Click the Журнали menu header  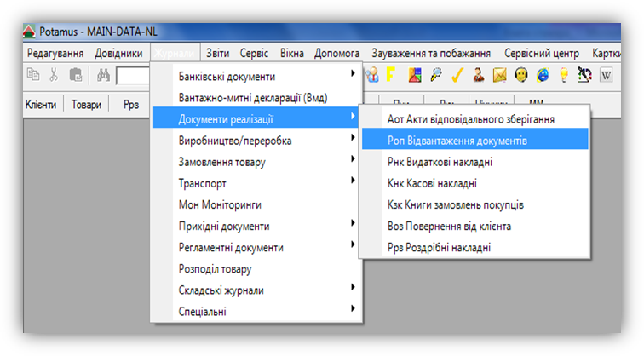(x=175, y=53)
